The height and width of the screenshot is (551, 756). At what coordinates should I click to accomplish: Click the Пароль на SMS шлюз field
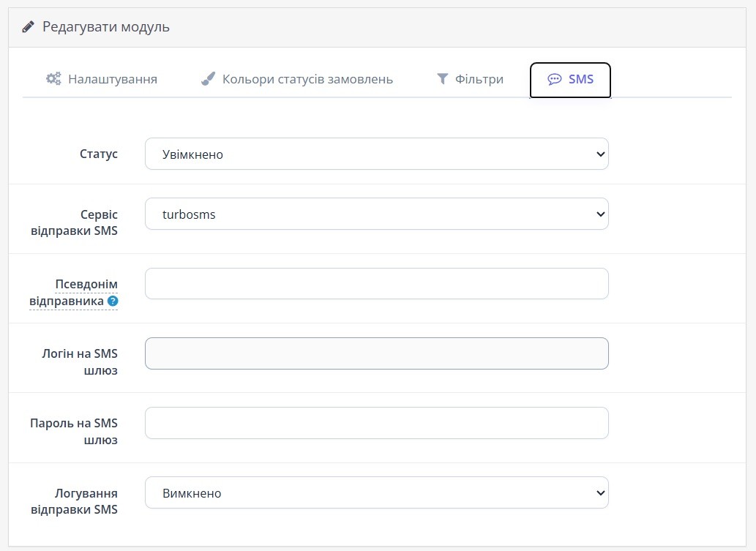click(377, 423)
